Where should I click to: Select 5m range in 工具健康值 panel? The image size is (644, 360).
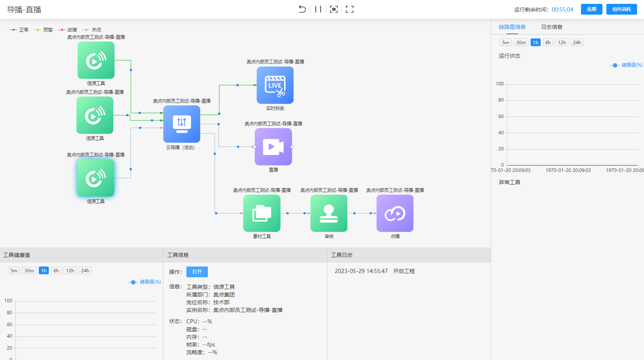tap(14, 270)
